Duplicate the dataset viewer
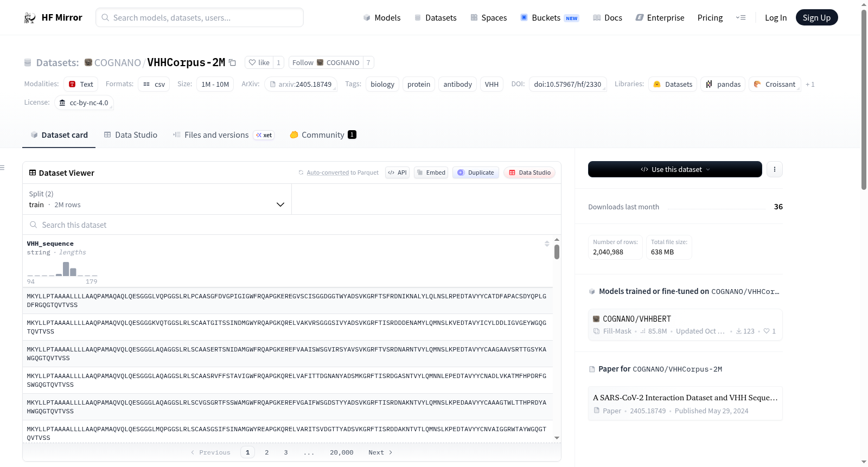The width and height of the screenshot is (868, 467). (476, 172)
